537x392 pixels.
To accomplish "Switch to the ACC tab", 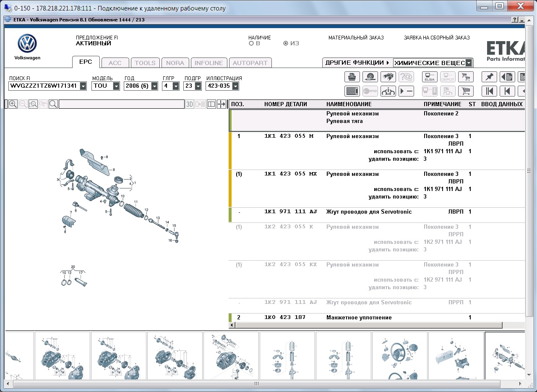I will click(x=115, y=63).
